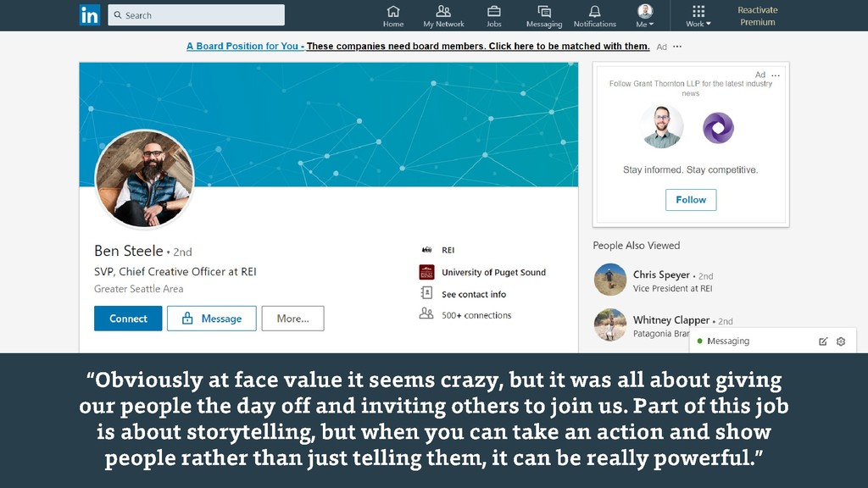The height and width of the screenshot is (488, 868).
Task: Open Grant Thornton ad options ellipsis
Action: coord(776,75)
